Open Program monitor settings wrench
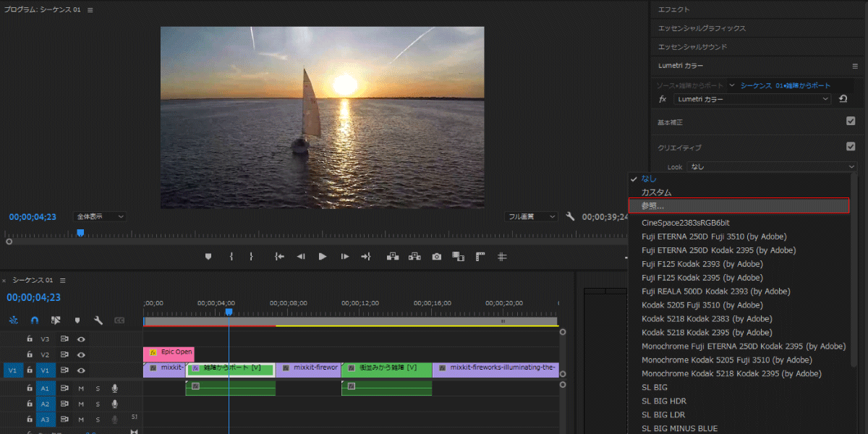This screenshot has width=868, height=434. [570, 216]
